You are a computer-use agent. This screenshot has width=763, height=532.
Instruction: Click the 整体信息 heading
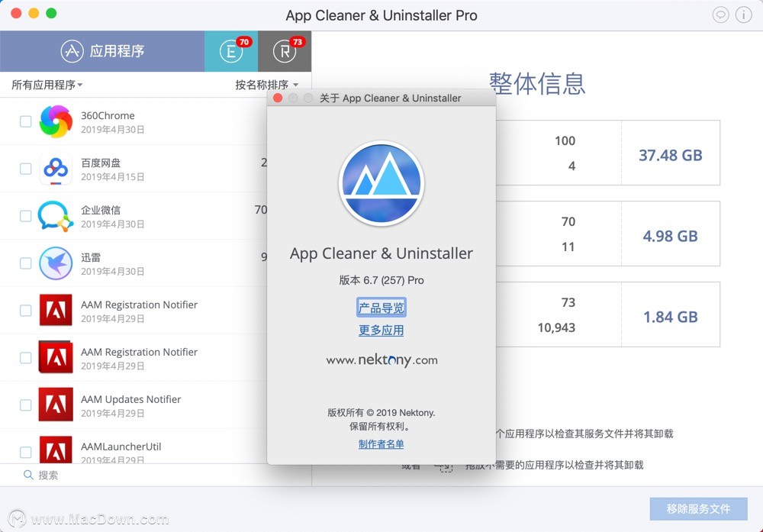tap(537, 83)
